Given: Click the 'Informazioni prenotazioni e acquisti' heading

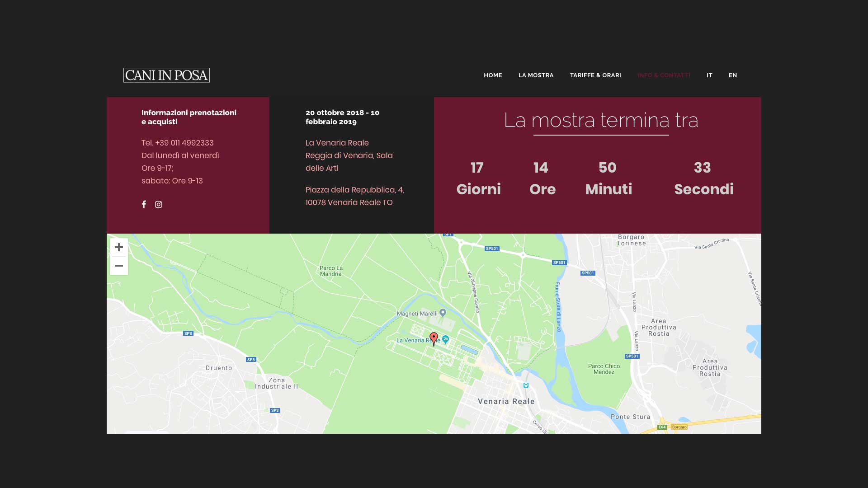Looking at the screenshot, I should 189,117.
